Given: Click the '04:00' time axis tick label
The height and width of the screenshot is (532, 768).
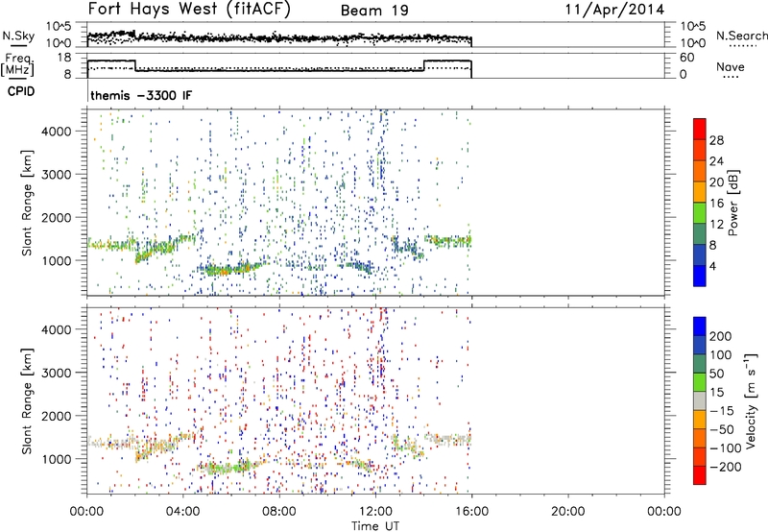Looking at the screenshot, I should click(x=182, y=512).
